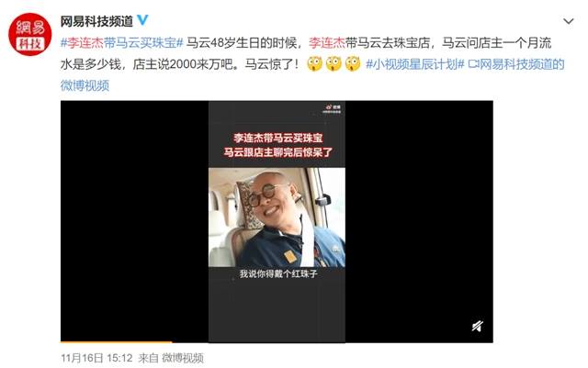Expand the post options chevron menu
Viewport: 588px width, 368px height.
(569, 21)
